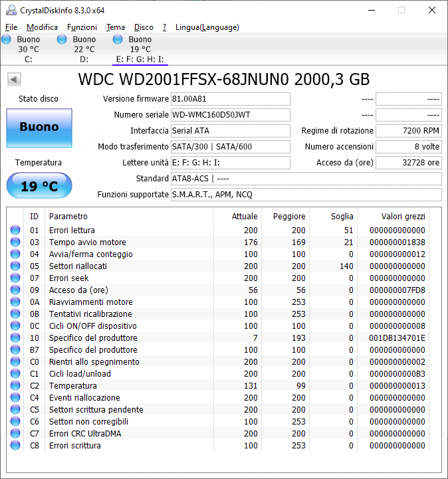The width and height of the screenshot is (448, 479).
Task: Click the status orb for Errori scrittura
Action: (15, 445)
